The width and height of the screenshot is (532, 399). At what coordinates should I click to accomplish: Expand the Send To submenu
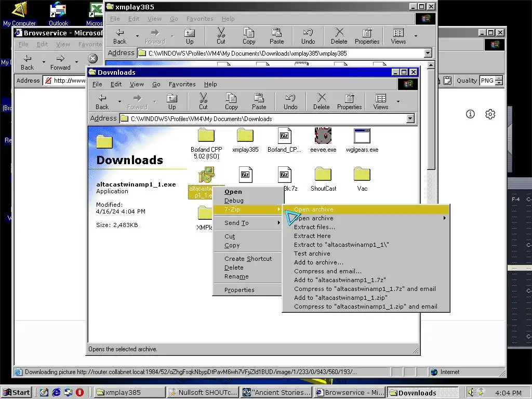(x=247, y=223)
